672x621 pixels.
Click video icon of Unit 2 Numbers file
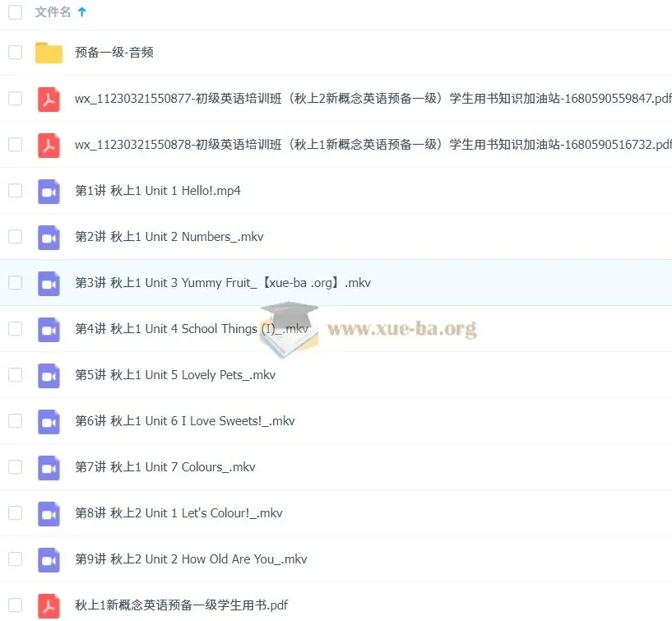49,238
